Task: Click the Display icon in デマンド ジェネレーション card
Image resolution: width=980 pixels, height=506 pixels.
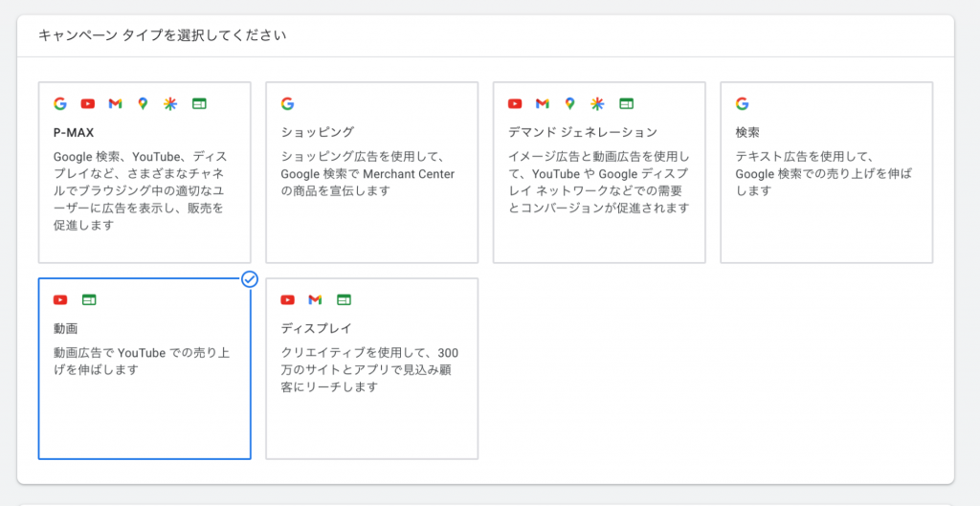Action: pyautogui.click(x=626, y=103)
